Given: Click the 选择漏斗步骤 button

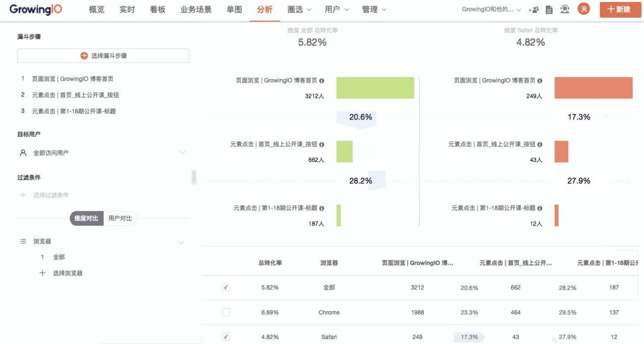Looking at the screenshot, I should (x=103, y=55).
